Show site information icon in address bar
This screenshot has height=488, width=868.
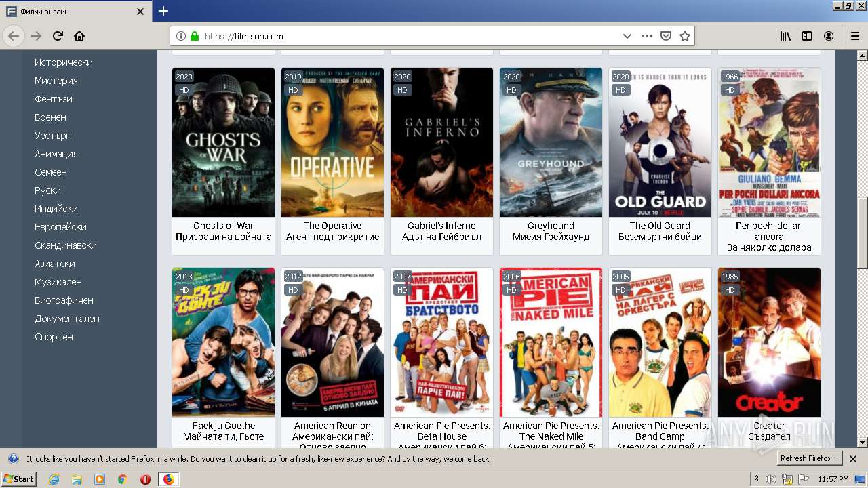pyautogui.click(x=181, y=36)
